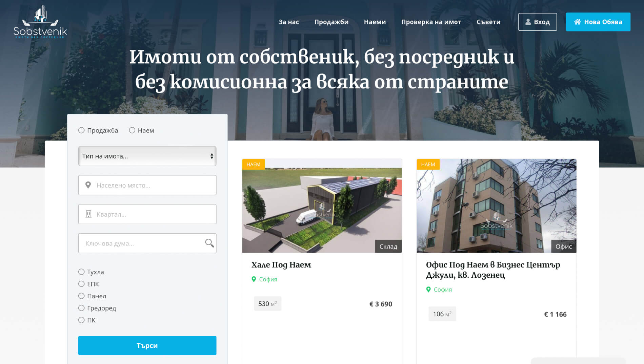
Task: Click the office building listing photo
Action: 496,206
